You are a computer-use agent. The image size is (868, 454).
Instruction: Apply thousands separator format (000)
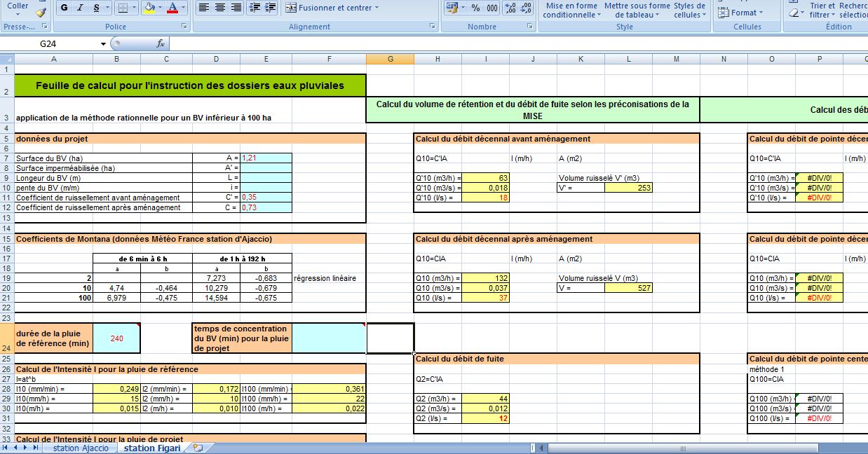coord(491,8)
